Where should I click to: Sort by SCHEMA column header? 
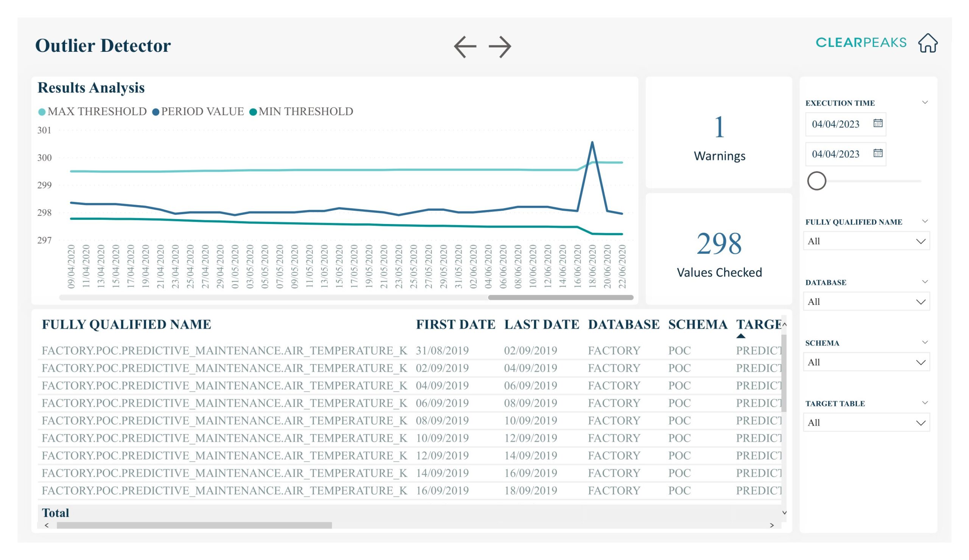(x=698, y=324)
